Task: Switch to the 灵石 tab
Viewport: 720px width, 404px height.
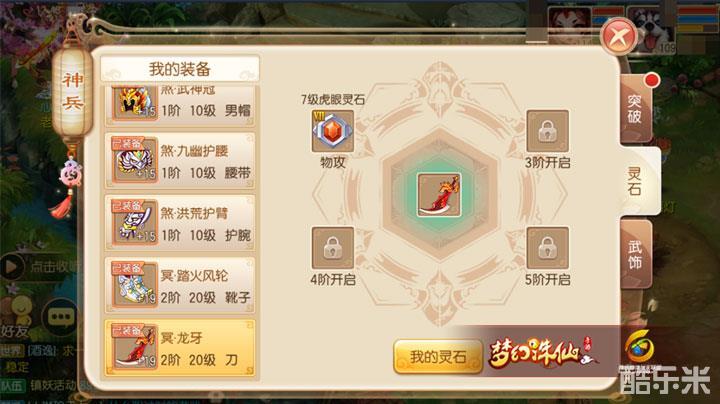Action: click(x=638, y=181)
